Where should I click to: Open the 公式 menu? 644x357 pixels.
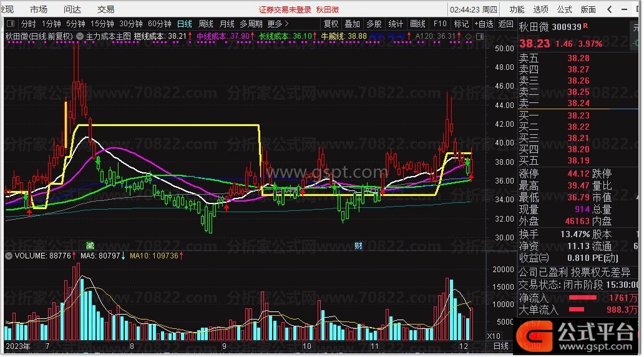click(564, 9)
